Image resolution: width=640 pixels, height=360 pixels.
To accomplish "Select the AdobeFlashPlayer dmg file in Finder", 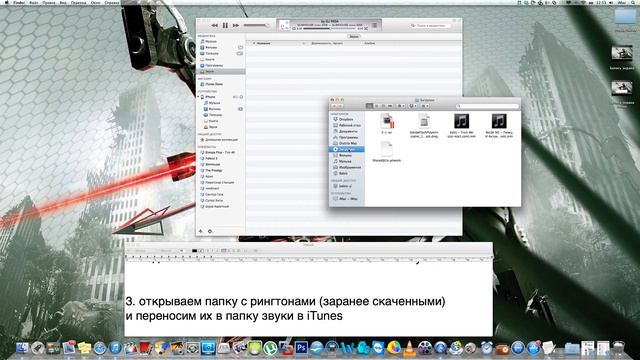I will [424, 126].
